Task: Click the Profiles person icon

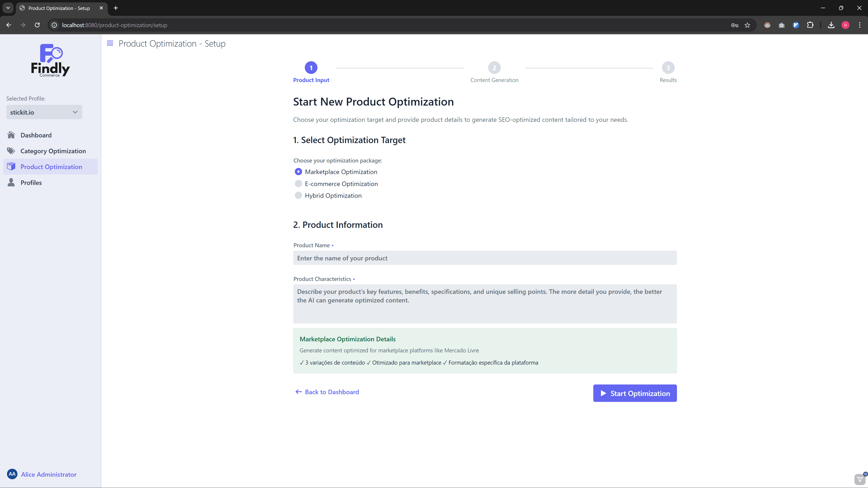Action: tap(11, 183)
